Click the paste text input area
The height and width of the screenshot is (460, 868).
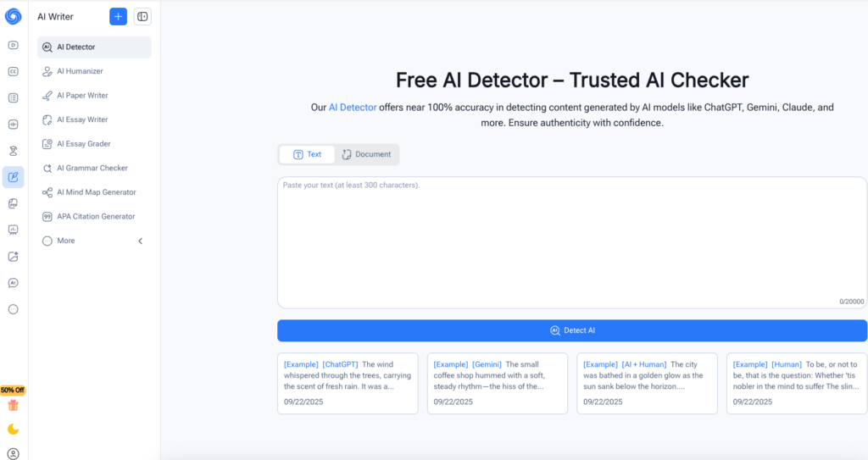tap(572, 242)
